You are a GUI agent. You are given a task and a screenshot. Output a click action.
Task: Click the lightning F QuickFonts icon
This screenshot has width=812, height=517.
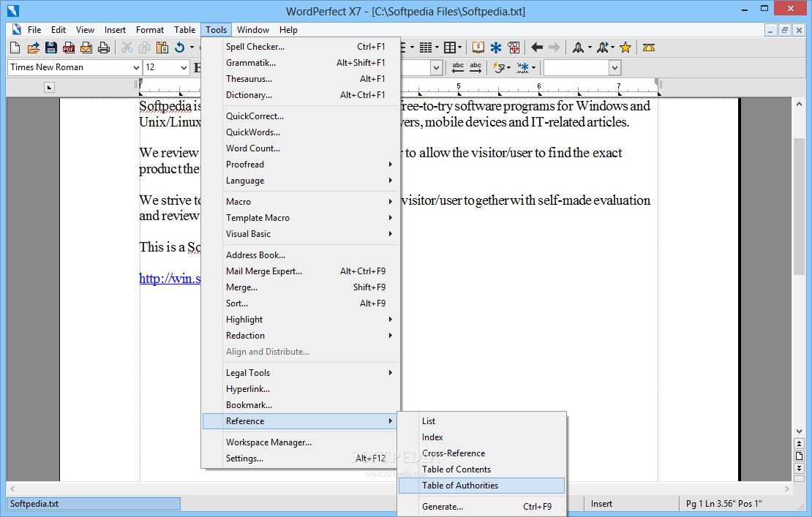[x=499, y=68]
